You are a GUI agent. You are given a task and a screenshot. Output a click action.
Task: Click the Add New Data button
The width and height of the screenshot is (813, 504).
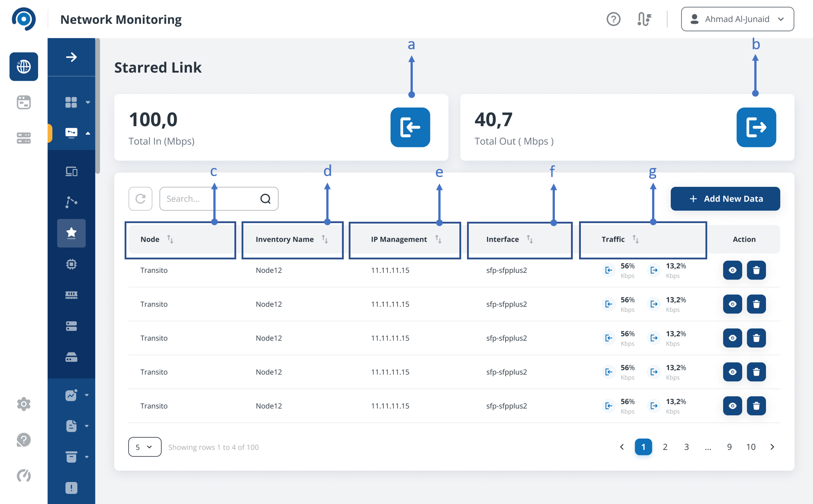(725, 198)
